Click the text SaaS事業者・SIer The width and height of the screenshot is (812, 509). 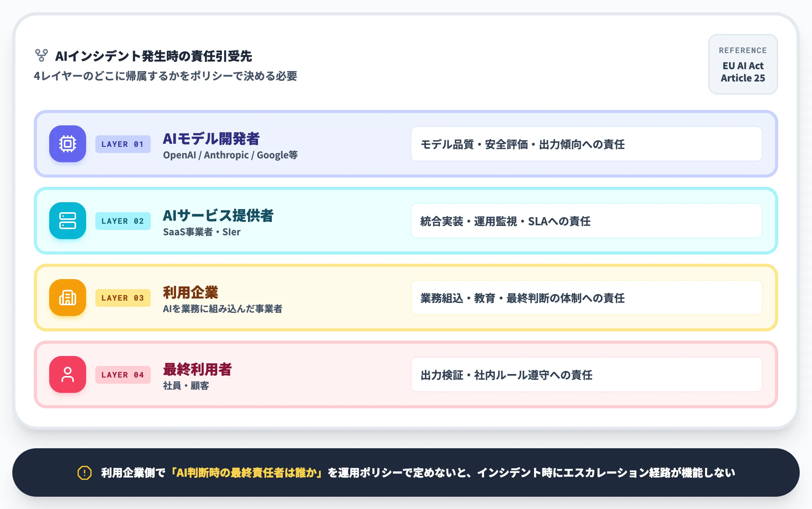[202, 232]
